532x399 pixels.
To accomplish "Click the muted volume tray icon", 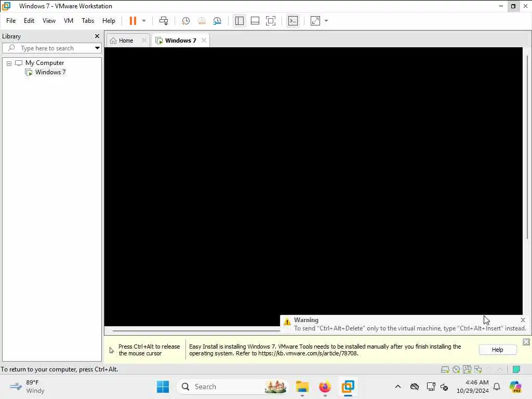I will [445, 387].
